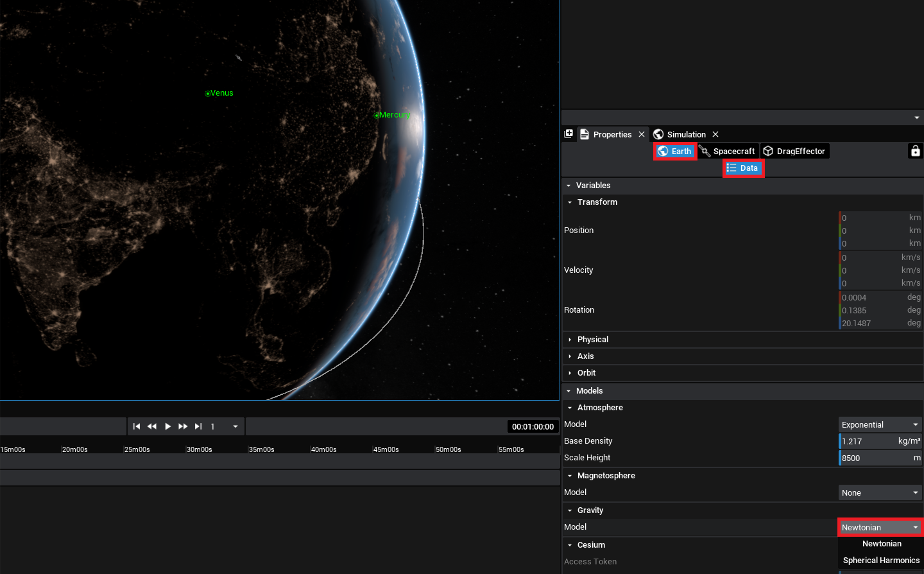The height and width of the screenshot is (574, 924).
Task: Choose Spherical Harmonics gravity model
Action: coord(880,561)
